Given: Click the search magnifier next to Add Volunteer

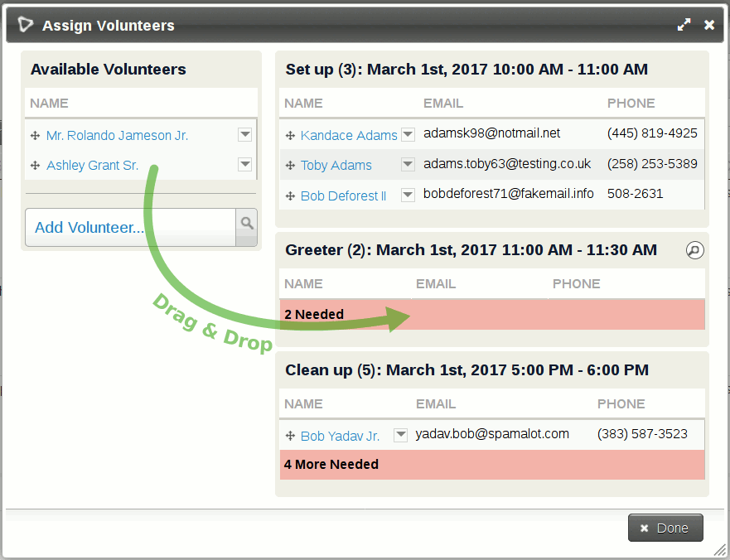Looking at the screenshot, I should pyautogui.click(x=246, y=226).
